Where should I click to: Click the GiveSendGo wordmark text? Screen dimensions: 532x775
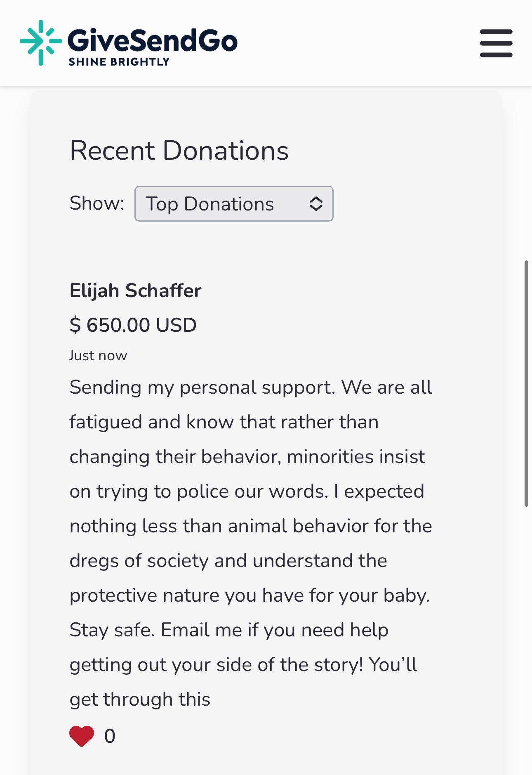[x=152, y=40]
